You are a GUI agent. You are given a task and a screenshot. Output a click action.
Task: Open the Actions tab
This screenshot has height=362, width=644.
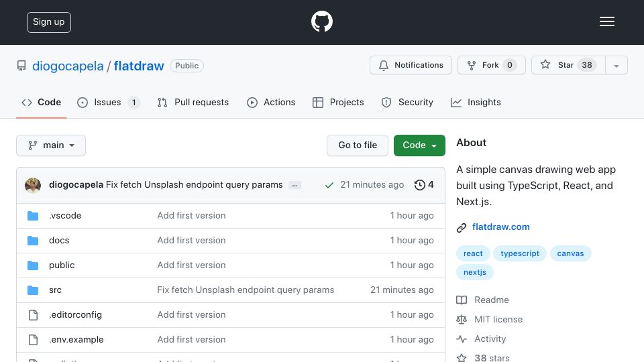click(x=271, y=102)
